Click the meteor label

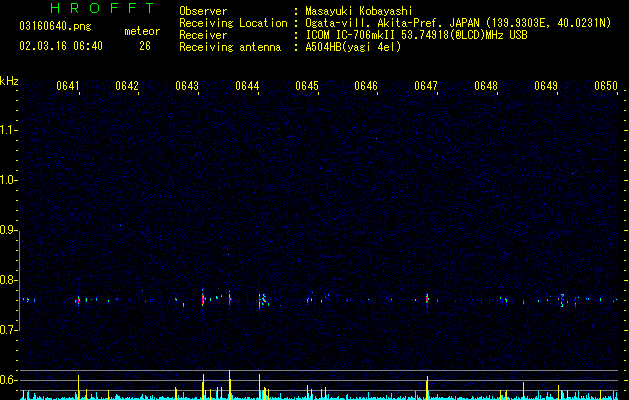click(142, 31)
